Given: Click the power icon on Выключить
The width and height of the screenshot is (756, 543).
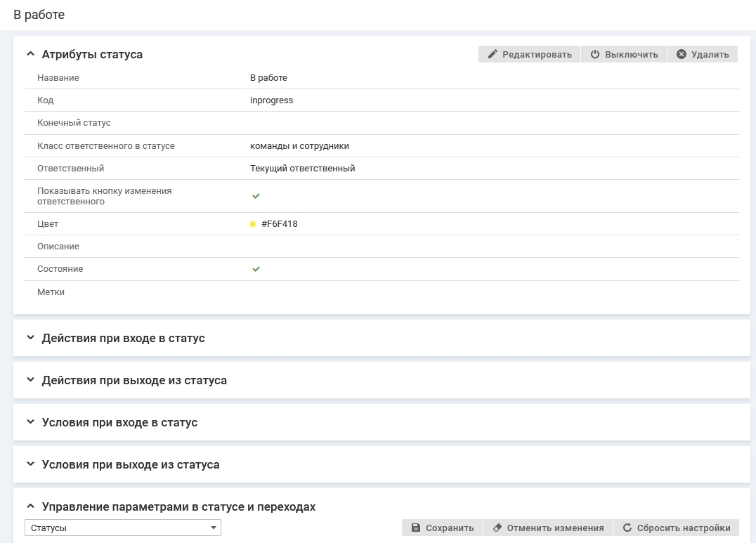Looking at the screenshot, I should click(595, 55).
